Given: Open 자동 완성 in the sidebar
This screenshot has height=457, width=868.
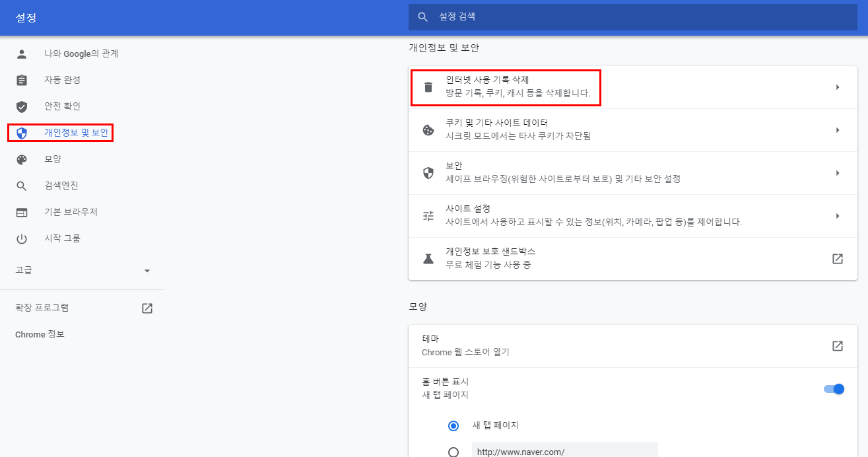Looking at the screenshot, I should pyautogui.click(x=62, y=80).
